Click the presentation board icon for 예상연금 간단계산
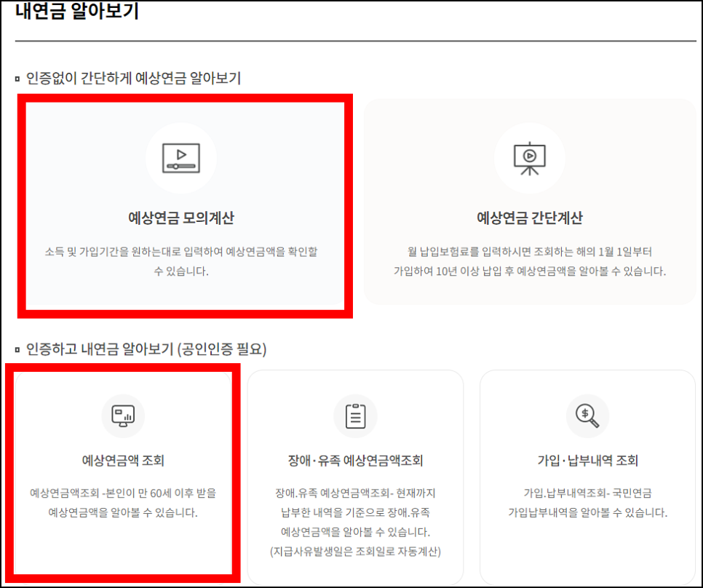The width and height of the screenshot is (703, 588). click(x=530, y=158)
